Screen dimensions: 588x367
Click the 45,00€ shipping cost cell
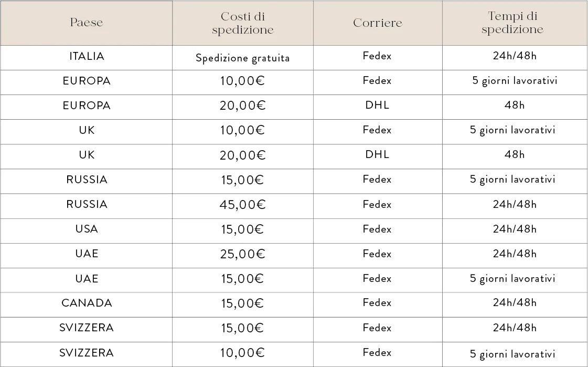[243, 205]
